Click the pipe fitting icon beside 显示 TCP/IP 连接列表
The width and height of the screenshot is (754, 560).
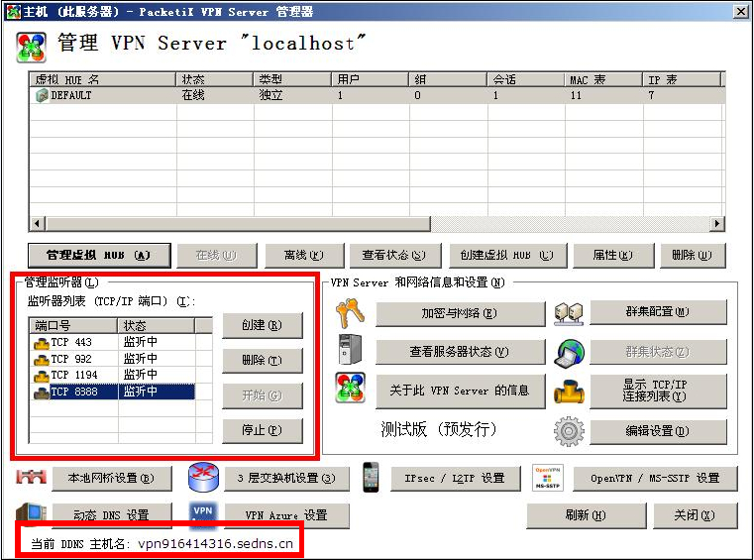pyautogui.click(x=569, y=392)
